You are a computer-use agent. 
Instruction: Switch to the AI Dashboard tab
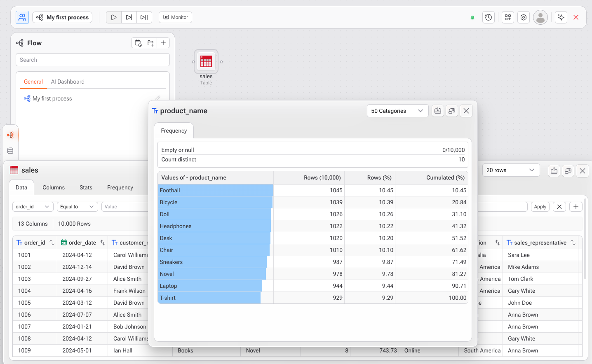coord(68,82)
